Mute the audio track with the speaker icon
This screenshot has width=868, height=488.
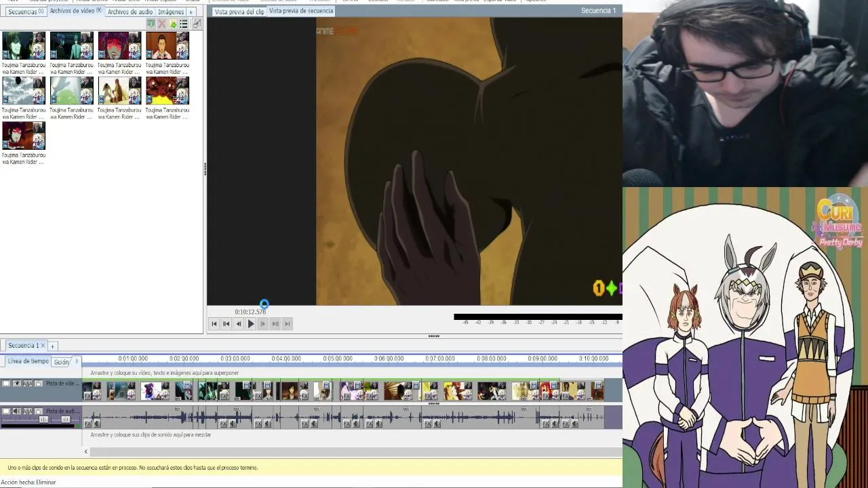(x=17, y=411)
